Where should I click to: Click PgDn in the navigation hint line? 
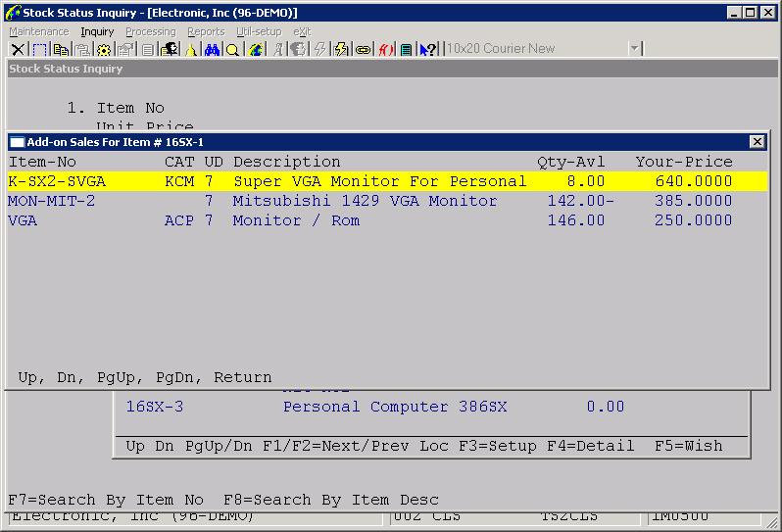(174, 377)
